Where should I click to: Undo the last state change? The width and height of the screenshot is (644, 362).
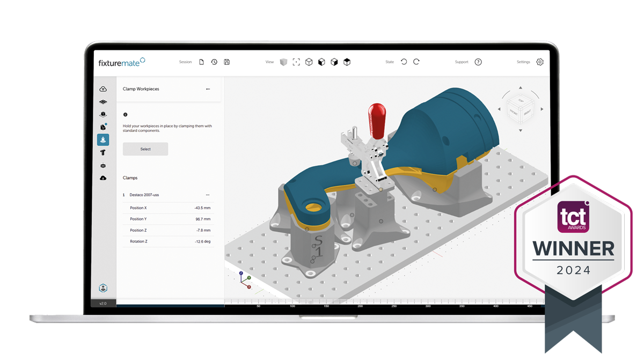click(404, 62)
